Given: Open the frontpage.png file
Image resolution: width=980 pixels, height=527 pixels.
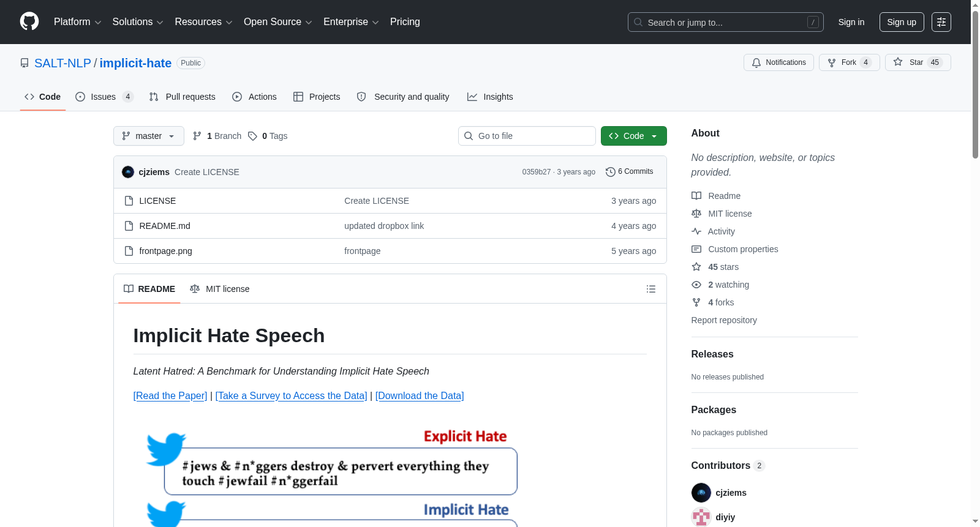Looking at the screenshot, I should coord(166,251).
